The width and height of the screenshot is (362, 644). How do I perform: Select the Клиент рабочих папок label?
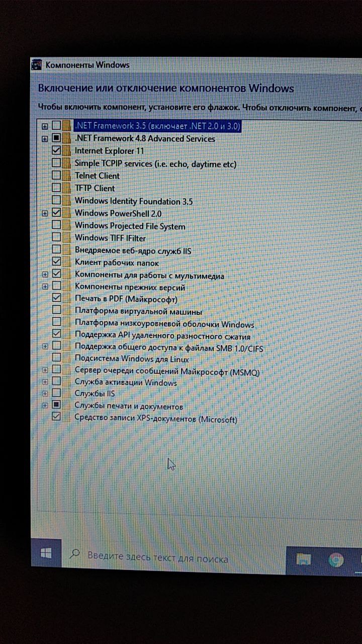click(x=117, y=263)
